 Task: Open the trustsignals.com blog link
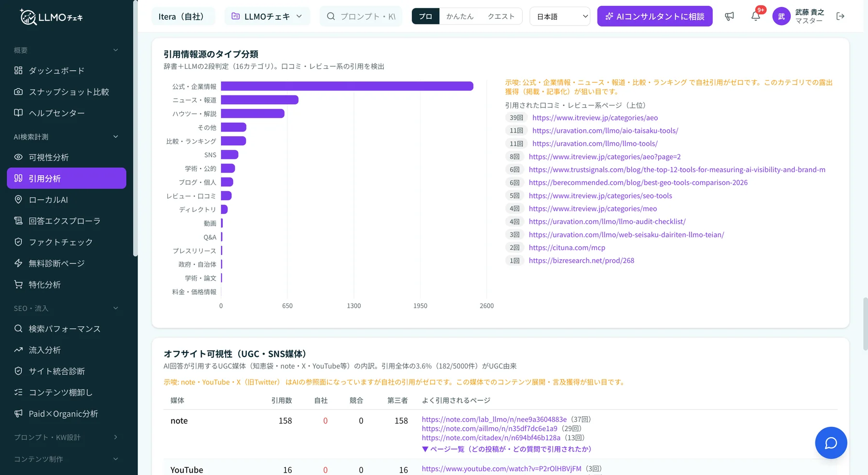click(x=677, y=170)
